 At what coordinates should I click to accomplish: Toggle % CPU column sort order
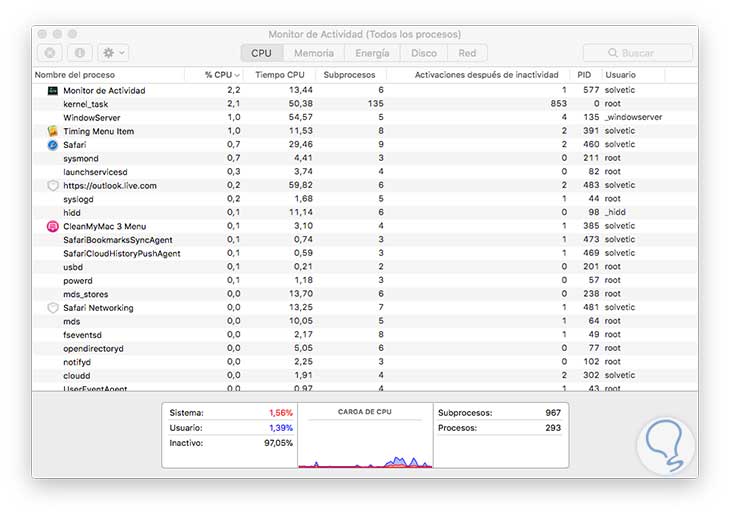tap(214, 75)
